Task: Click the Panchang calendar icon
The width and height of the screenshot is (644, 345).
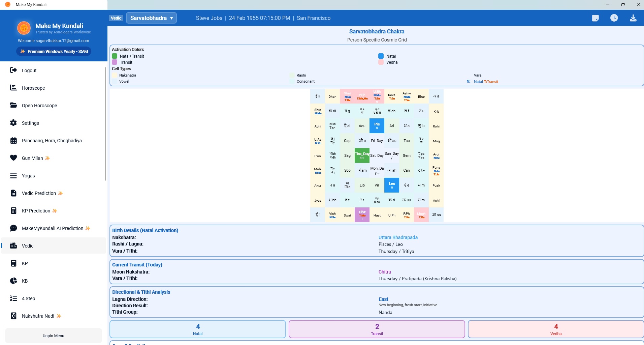Action: (13, 140)
